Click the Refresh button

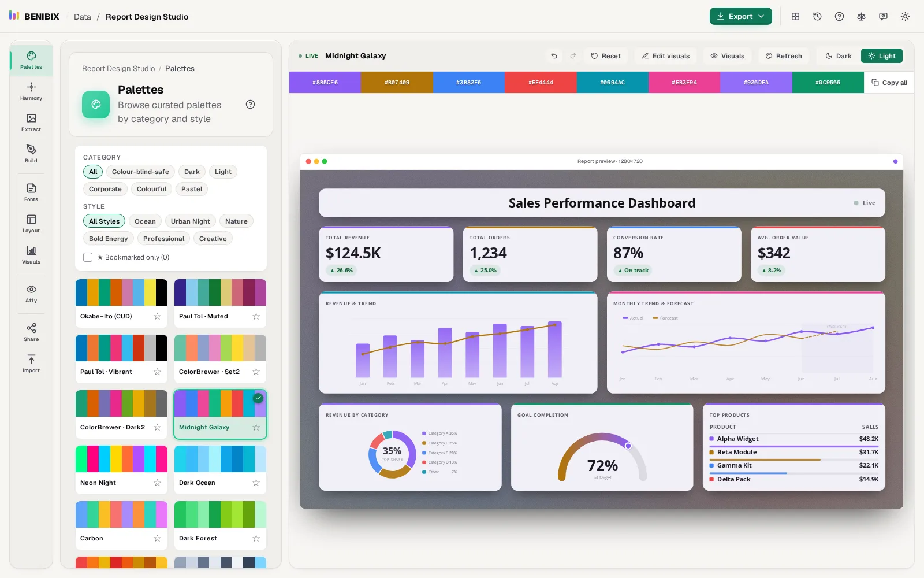click(x=784, y=56)
